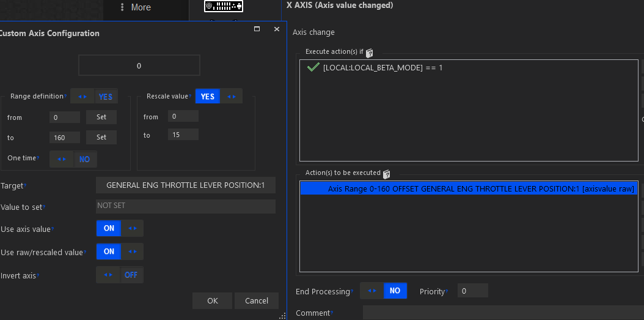Click help icon beside Action(s) to be executed

coord(387,174)
